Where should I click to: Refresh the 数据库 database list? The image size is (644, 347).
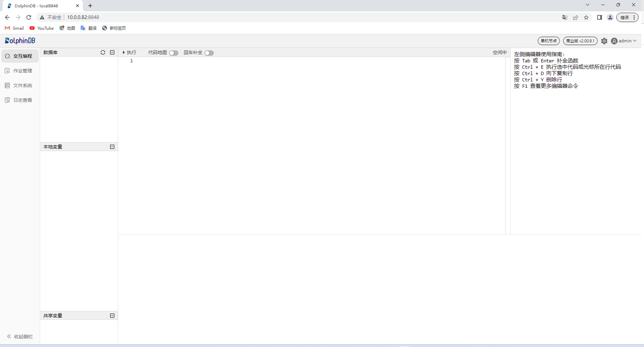coord(103,53)
